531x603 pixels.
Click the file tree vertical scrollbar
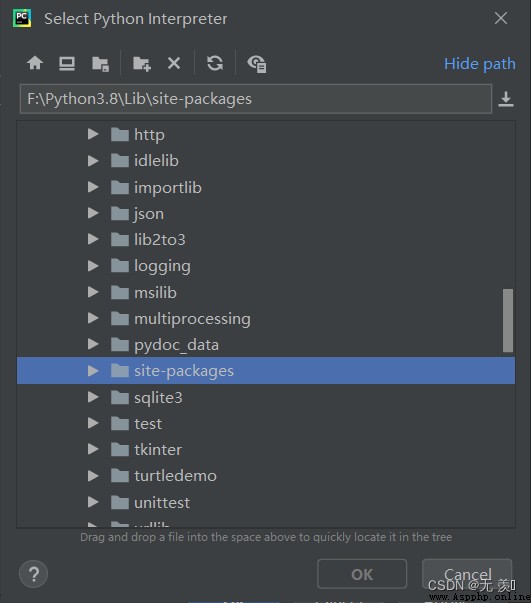coord(508,320)
